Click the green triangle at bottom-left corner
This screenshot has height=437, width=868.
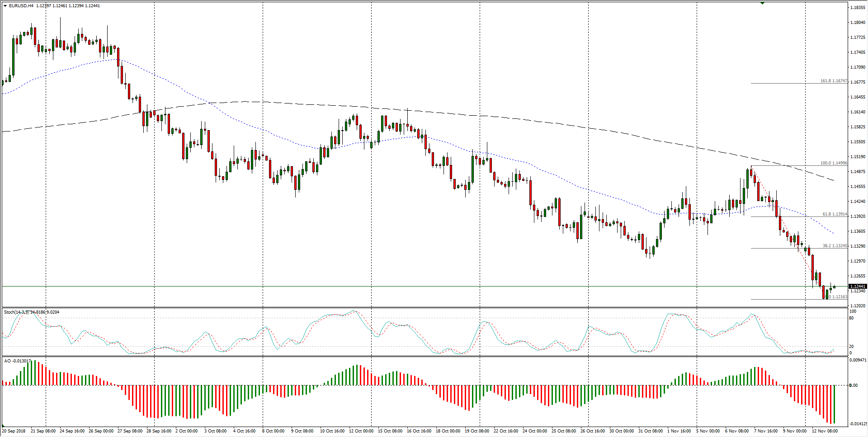4,426
